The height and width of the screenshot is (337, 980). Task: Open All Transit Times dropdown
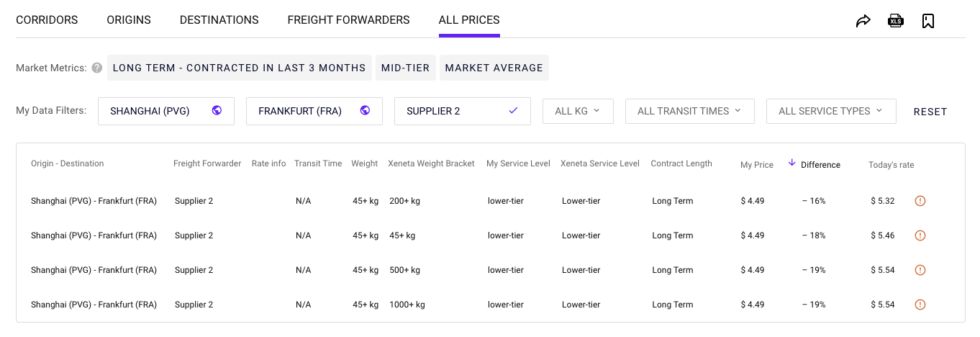[689, 111]
